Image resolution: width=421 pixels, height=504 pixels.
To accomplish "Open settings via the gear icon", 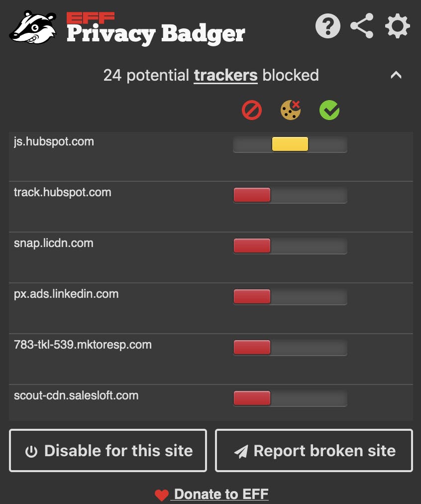I will coord(397,26).
